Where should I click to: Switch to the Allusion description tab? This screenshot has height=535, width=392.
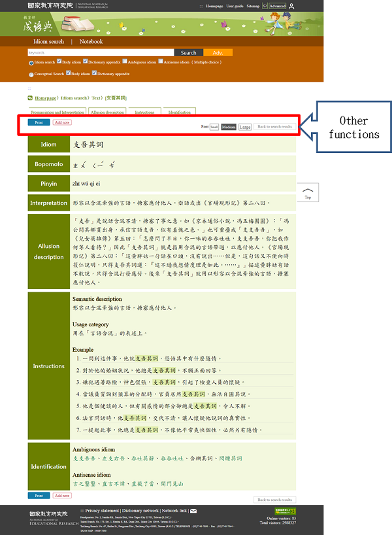tap(107, 112)
